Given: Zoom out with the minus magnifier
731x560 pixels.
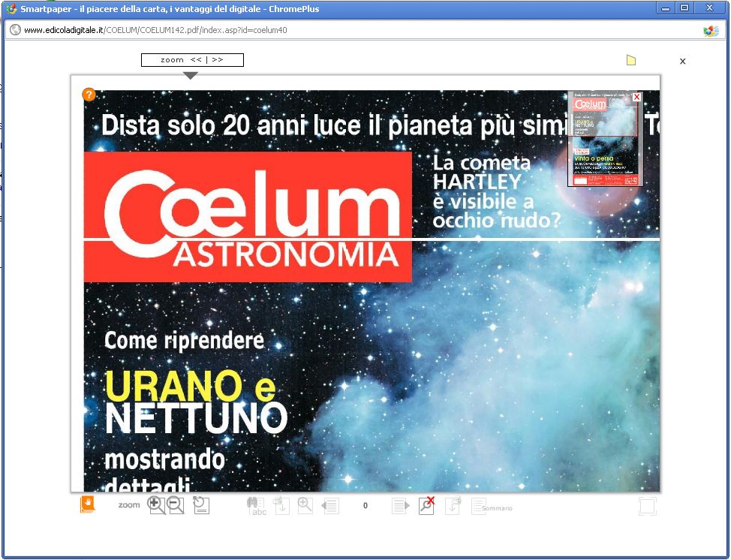Looking at the screenshot, I should tap(176, 505).
